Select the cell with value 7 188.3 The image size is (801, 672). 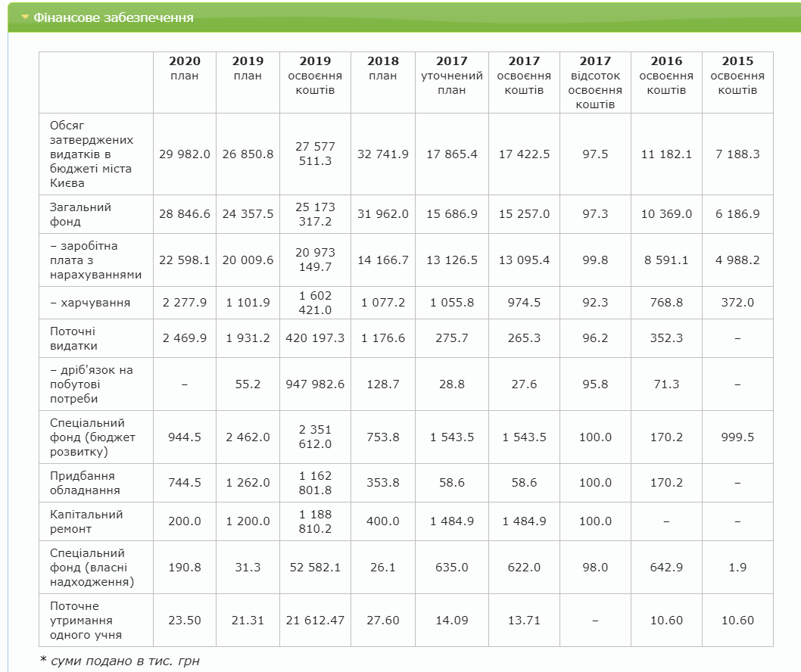tap(737, 154)
